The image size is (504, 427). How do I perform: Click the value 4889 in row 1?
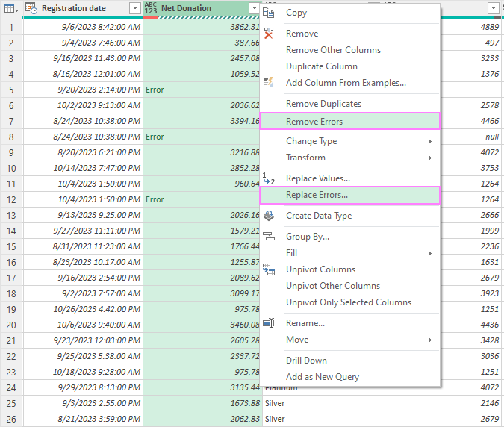[470, 27]
